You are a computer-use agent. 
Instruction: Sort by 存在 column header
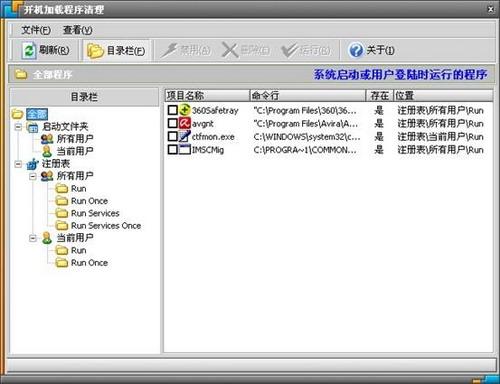tap(380, 96)
